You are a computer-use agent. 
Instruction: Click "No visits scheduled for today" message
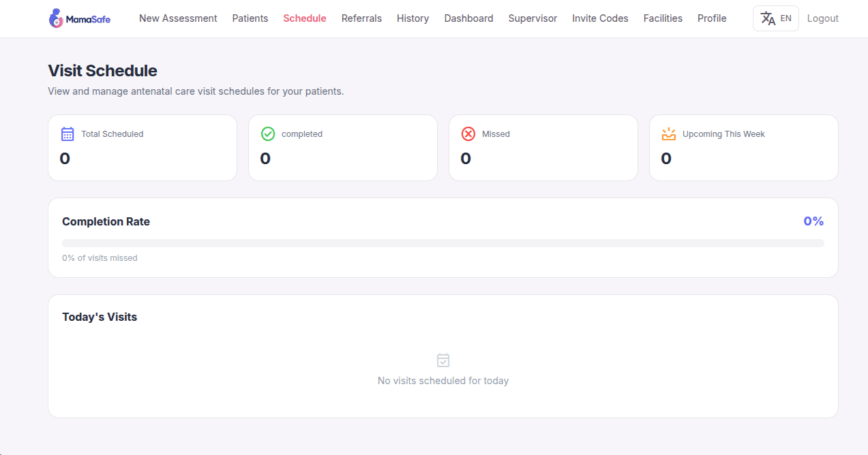point(443,381)
